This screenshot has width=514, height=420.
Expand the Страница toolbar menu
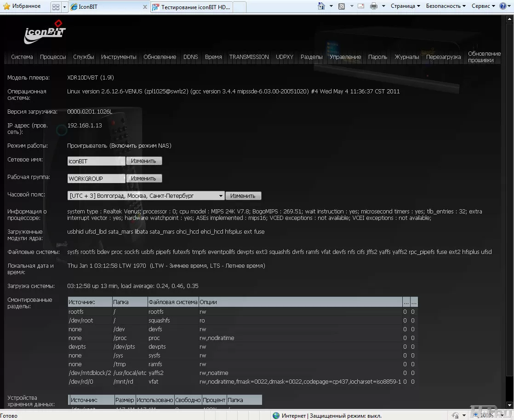tap(405, 6)
